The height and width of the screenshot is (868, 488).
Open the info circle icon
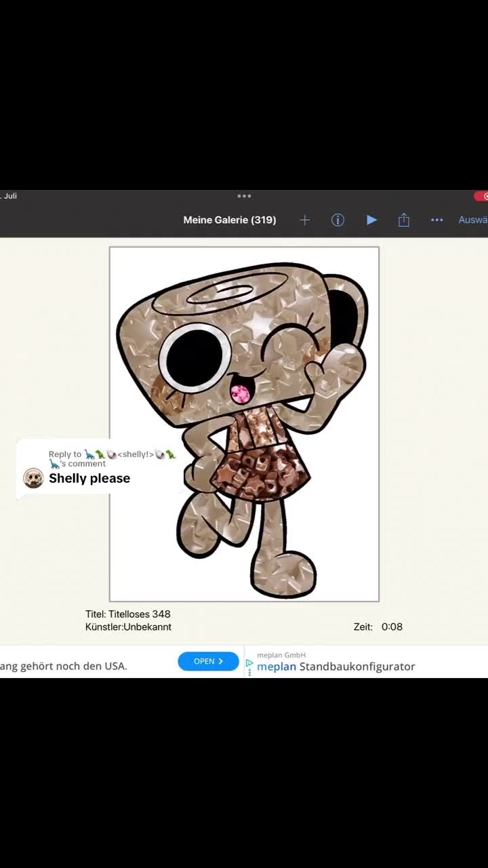[x=338, y=220]
